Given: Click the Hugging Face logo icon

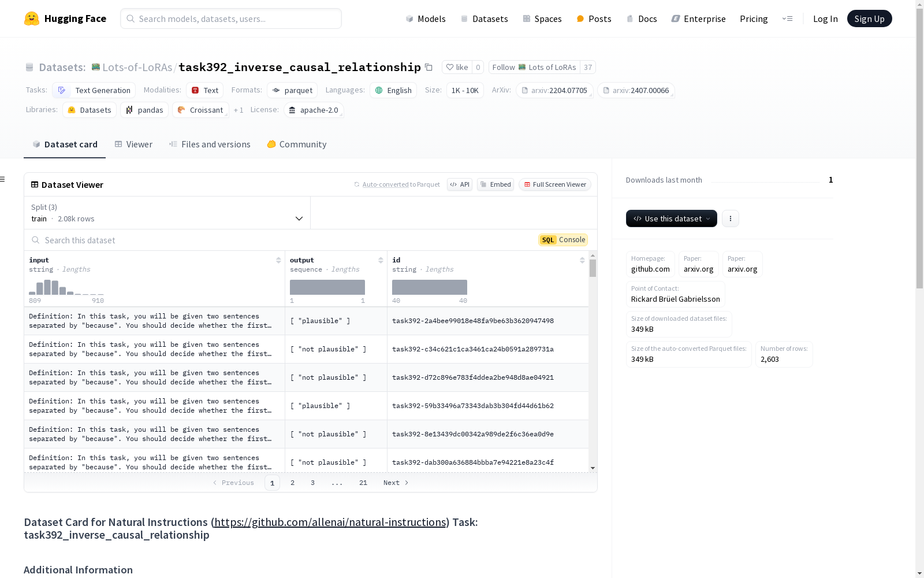Looking at the screenshot, I should click(32, 18).
